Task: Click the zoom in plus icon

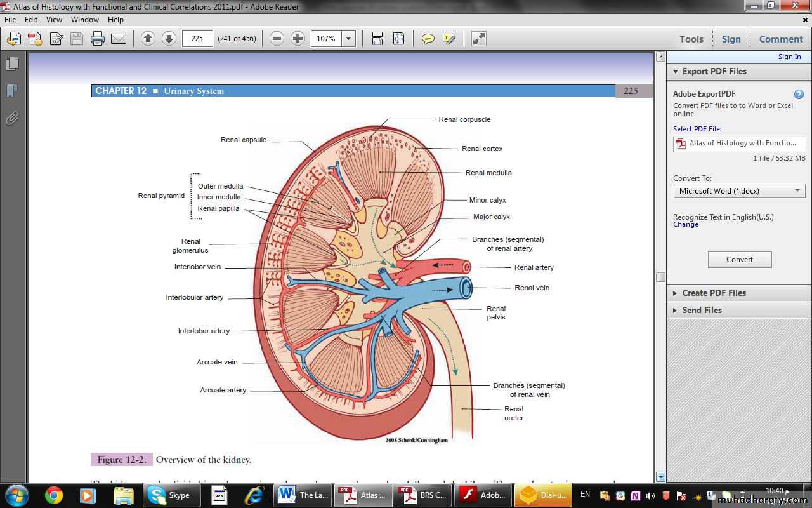Action: pos(298,39)
